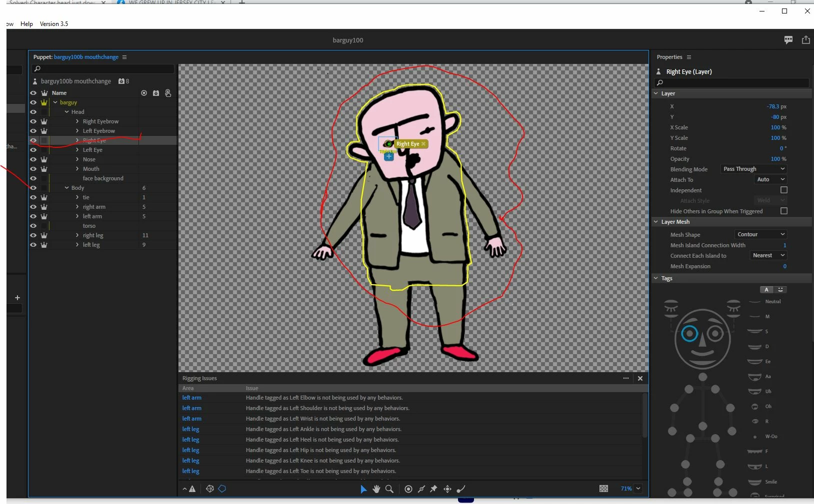Hide the torso layer
Image resolution: width=814 pixels, height=504 pixels.
(x=33, y=226)
